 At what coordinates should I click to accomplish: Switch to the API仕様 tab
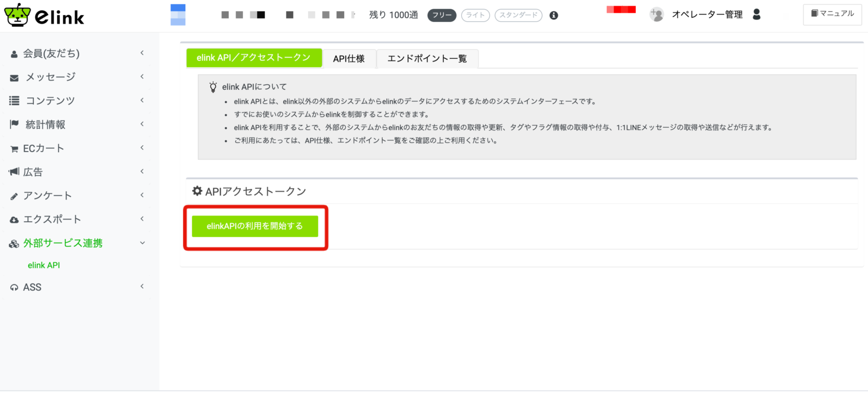[x=349, y=58]
